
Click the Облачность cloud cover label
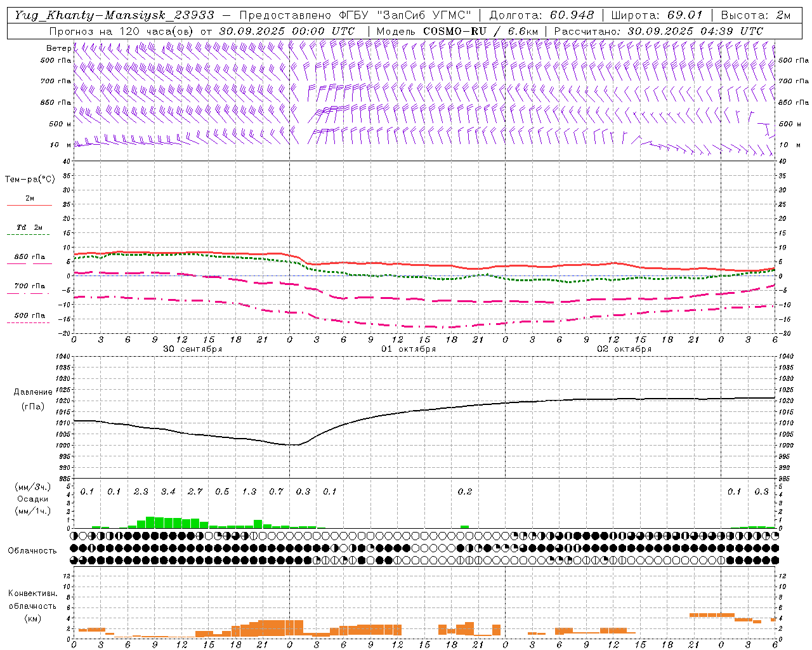(x=32, y=550)
